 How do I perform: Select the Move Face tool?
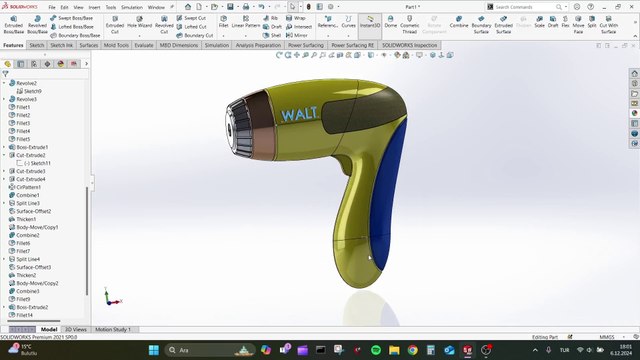pos(578,25)
